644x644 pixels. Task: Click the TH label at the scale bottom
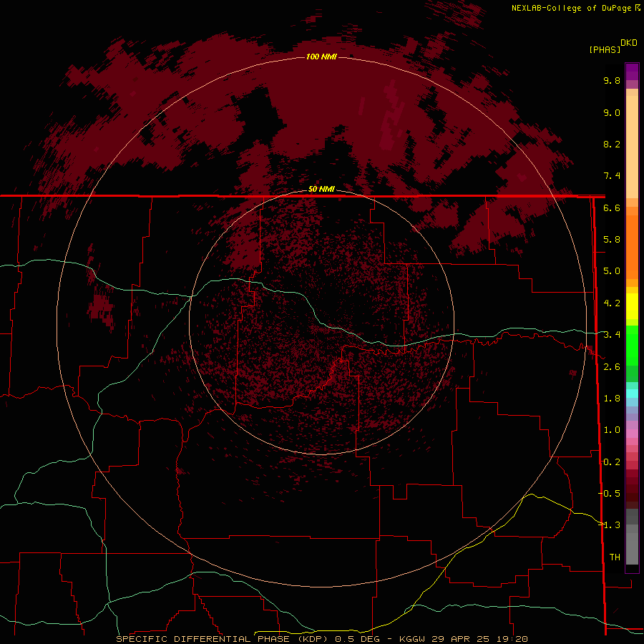coord(615,557)
